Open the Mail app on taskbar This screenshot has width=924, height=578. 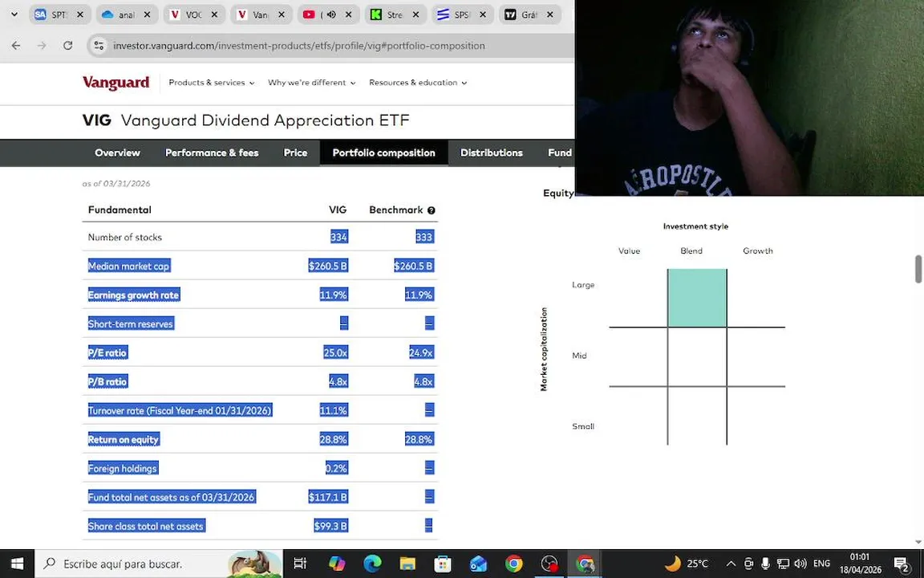pyautogui.click(x=478, y=564)
